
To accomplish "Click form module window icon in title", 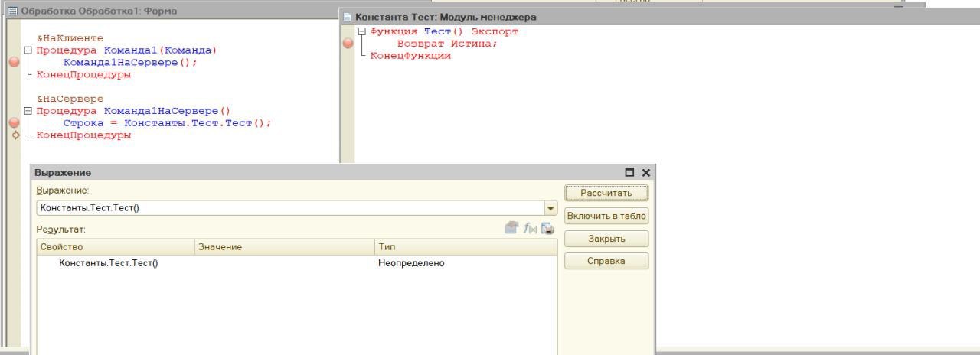I will click(x=12, y=11).
